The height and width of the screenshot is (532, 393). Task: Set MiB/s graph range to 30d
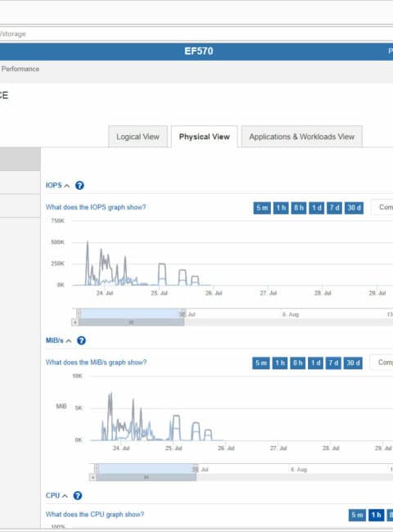point(353,363)
